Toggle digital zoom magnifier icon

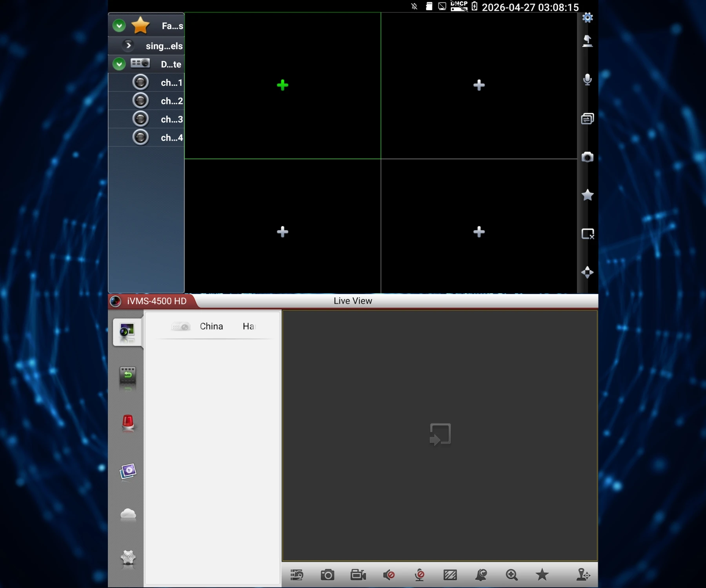(x=511, y=575)
